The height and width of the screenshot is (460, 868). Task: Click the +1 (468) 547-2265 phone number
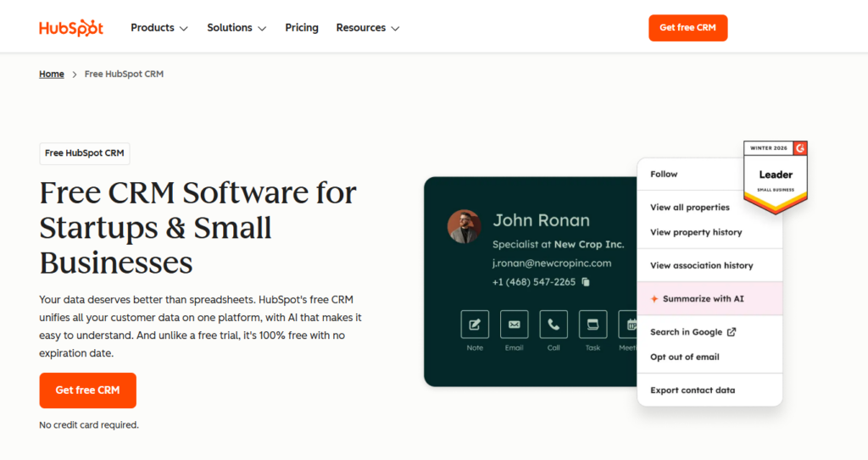click(x=534, y=282)
